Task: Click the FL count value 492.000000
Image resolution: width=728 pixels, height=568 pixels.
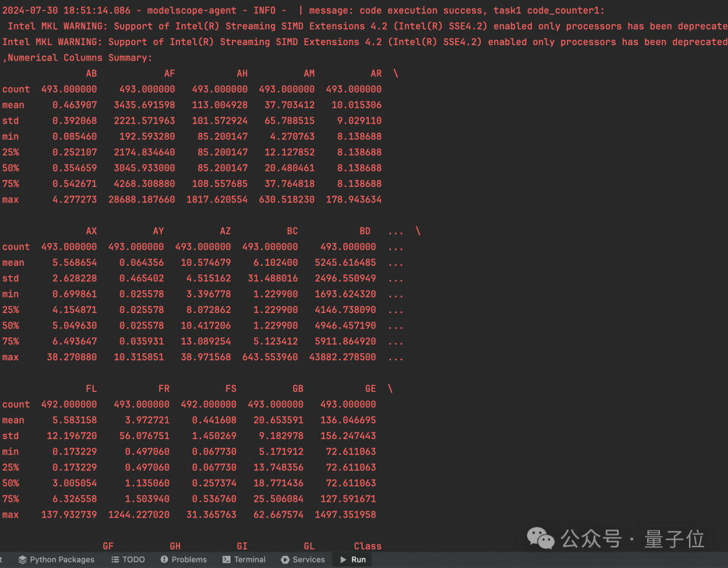Action: (x=69, y=404)
